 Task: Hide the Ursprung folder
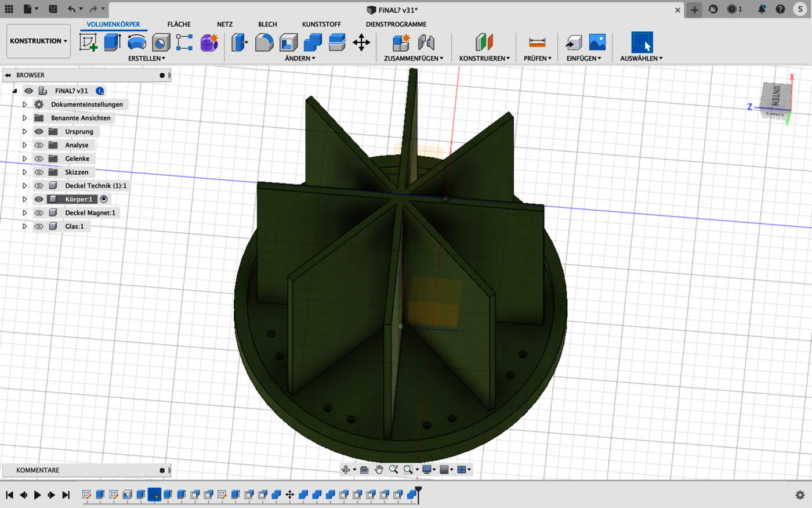39,132
